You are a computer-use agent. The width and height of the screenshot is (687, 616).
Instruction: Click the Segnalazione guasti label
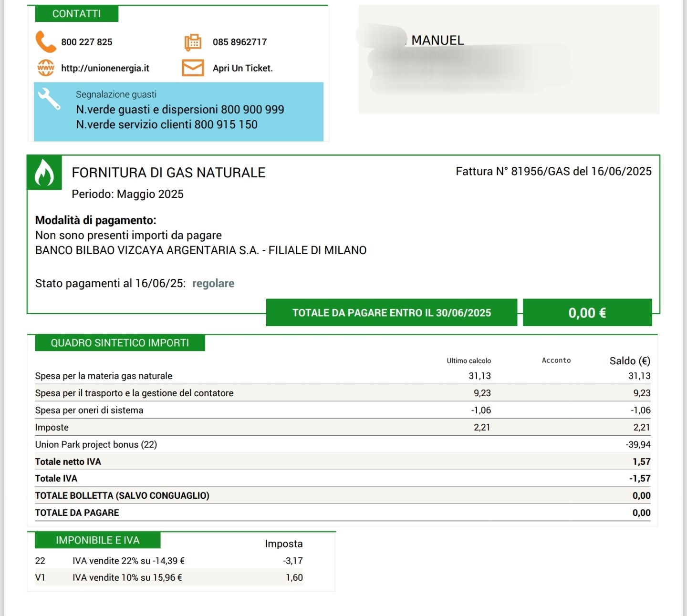(x=116, y=94)
